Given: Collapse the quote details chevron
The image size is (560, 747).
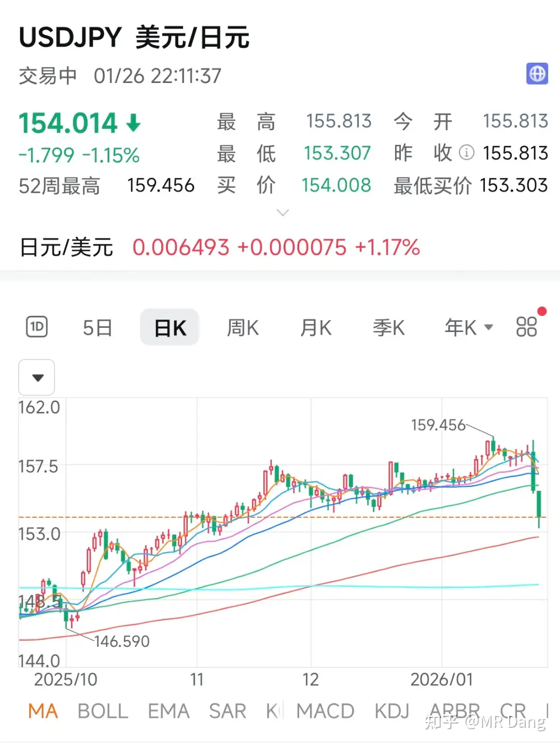Looking at the screenshot, I should (x=283, y=213).
